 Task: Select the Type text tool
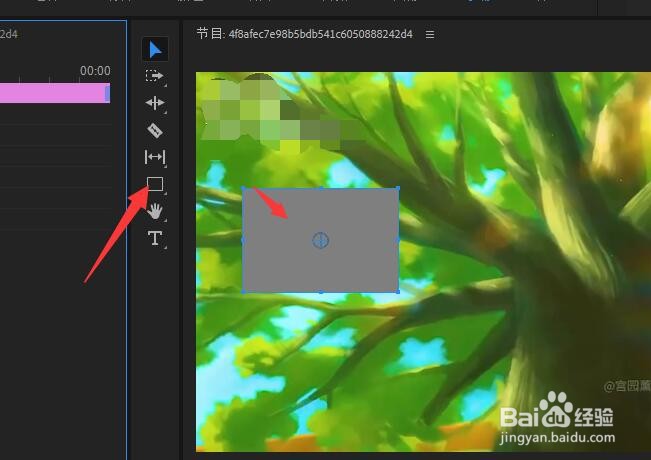(155, 238)
